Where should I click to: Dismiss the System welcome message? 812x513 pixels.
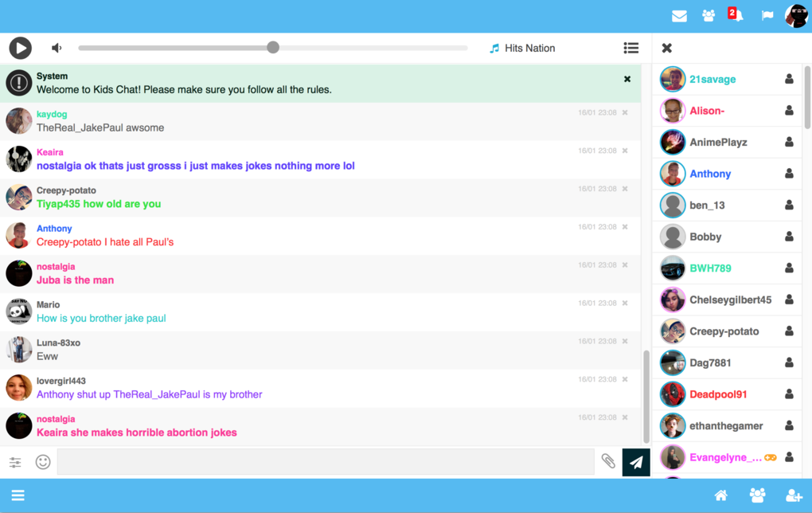pos(627,80)
